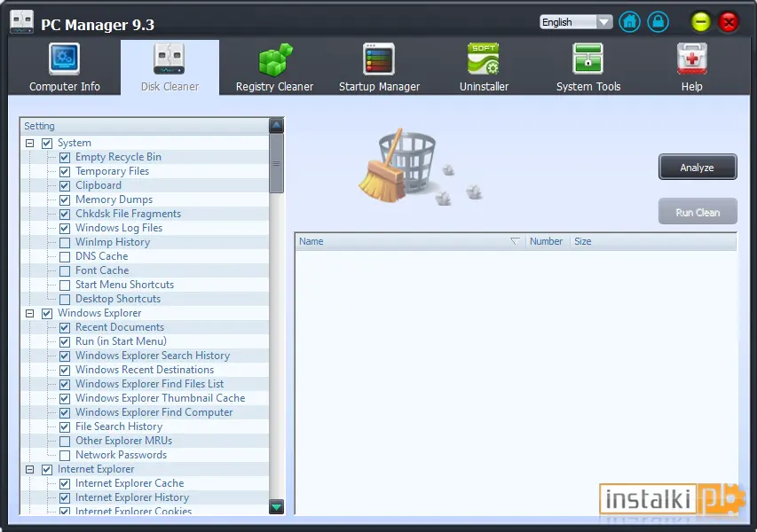757x532 pixels.
Task: Click the PC Manager logo icon
Action: 21,22
